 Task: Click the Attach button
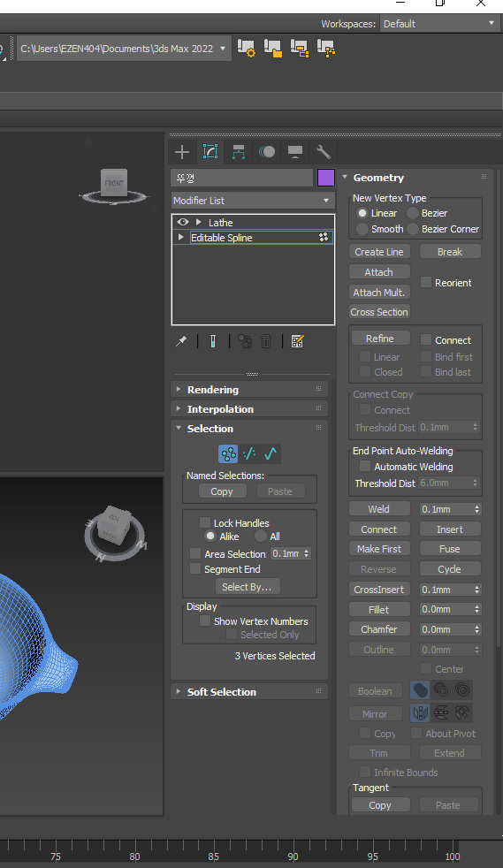tap(379, 272)
